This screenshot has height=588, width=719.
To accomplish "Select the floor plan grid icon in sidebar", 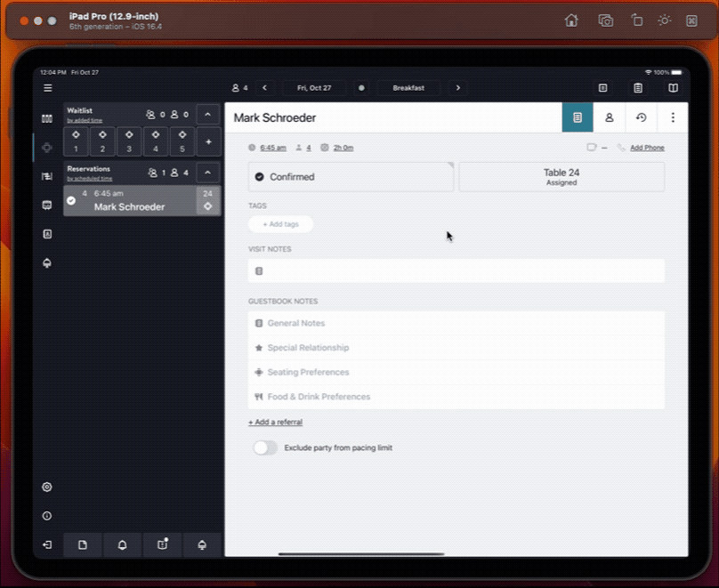I will [46, 117].
